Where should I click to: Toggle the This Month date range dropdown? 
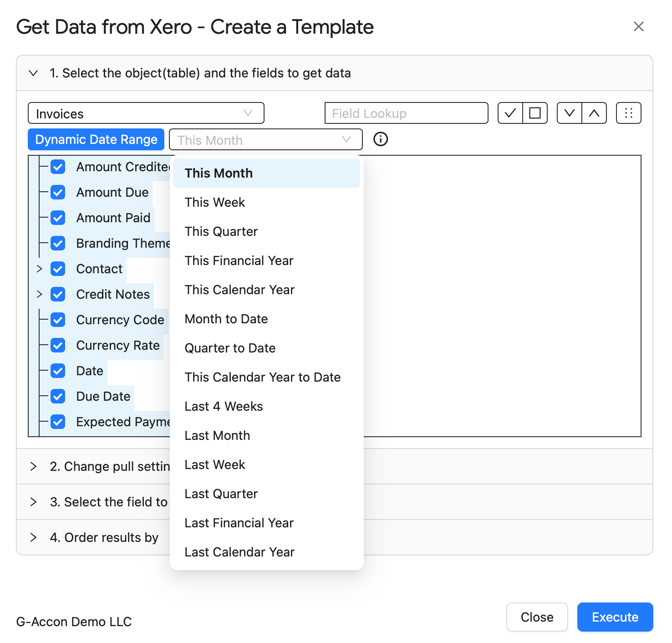click(x=266, y=139)
